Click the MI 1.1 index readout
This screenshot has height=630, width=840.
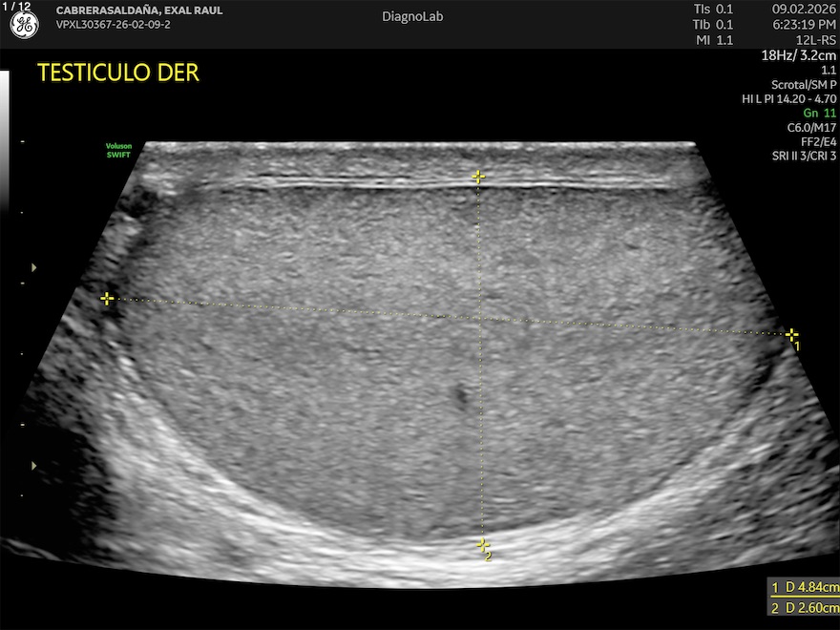tap(713, 40)
